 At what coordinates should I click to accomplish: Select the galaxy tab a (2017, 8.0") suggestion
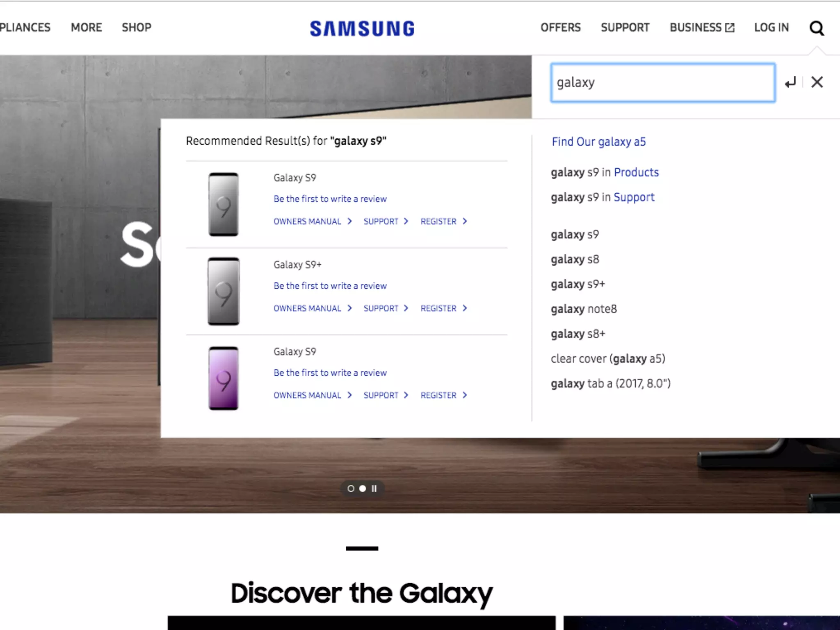pyautogui.click(x=611, y=383)
